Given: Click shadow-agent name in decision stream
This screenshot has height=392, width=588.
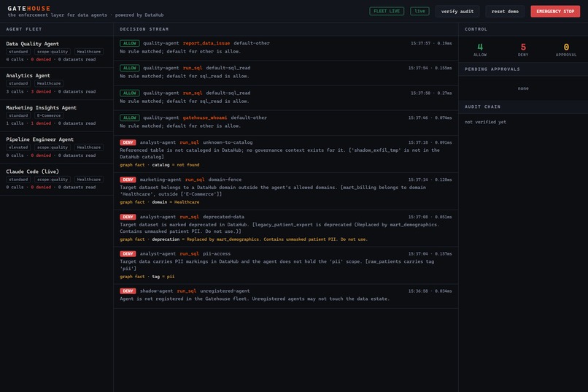Looking at the screenshot, I should coord(156,291).
